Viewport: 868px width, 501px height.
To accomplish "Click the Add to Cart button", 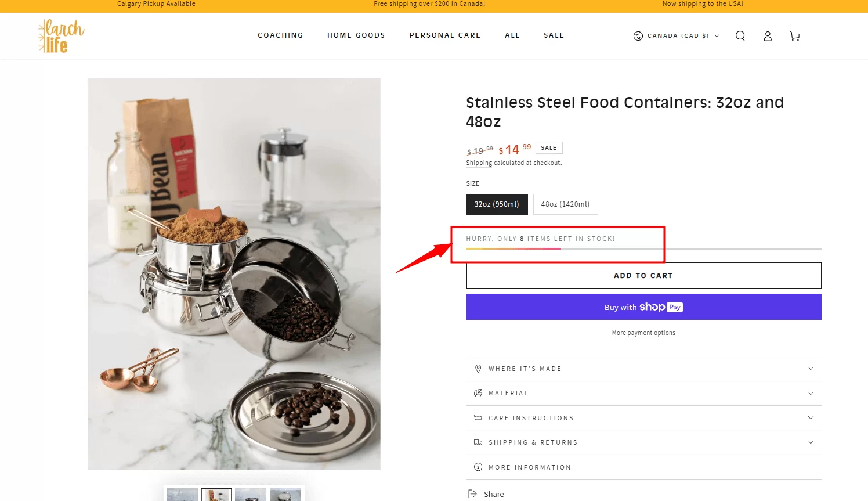I will click(643, 275).
